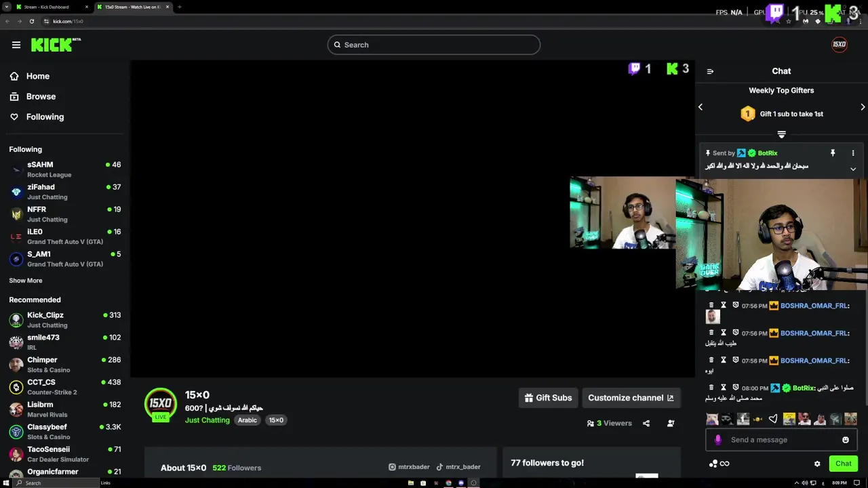
Task: Switch to Stream - Kick Dashboard tab
Action: (x=52, y=7)
